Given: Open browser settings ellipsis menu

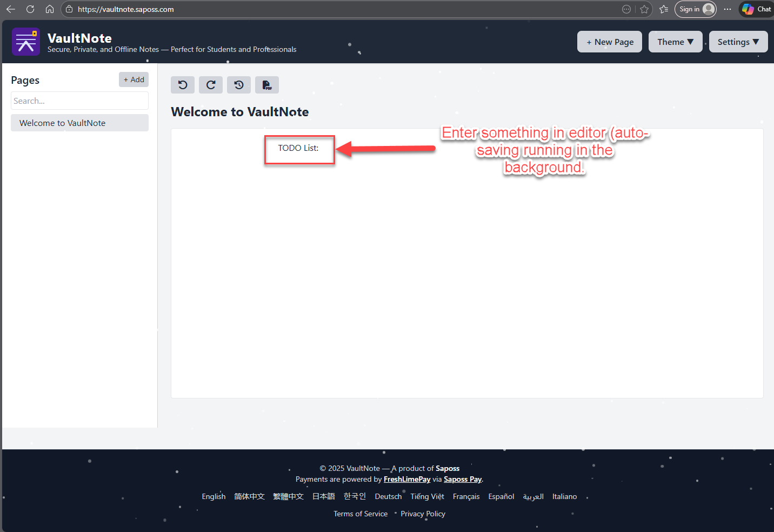Looking at the screenshot, I should [728, 9].
